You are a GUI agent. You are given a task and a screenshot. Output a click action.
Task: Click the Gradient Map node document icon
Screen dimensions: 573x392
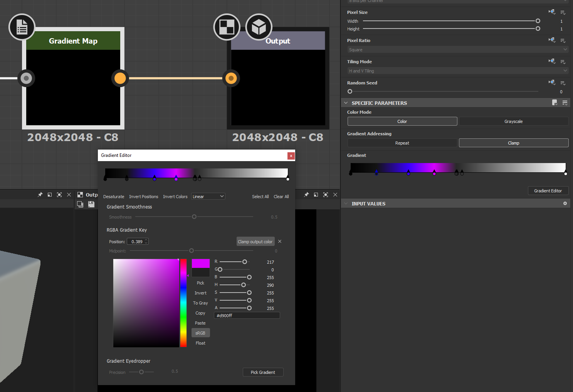(x=22, y=27)
